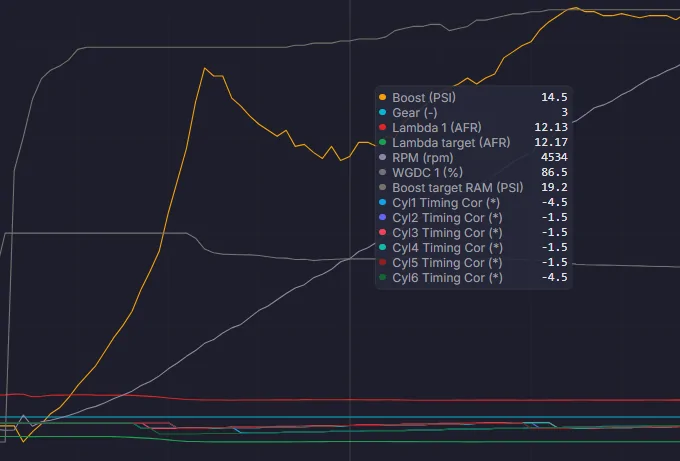Select the 'Cyl4 Timing Cor (*)' label
Image resolution: width=680 pixels, height=461 pixels.
click(x=447, y=248)
